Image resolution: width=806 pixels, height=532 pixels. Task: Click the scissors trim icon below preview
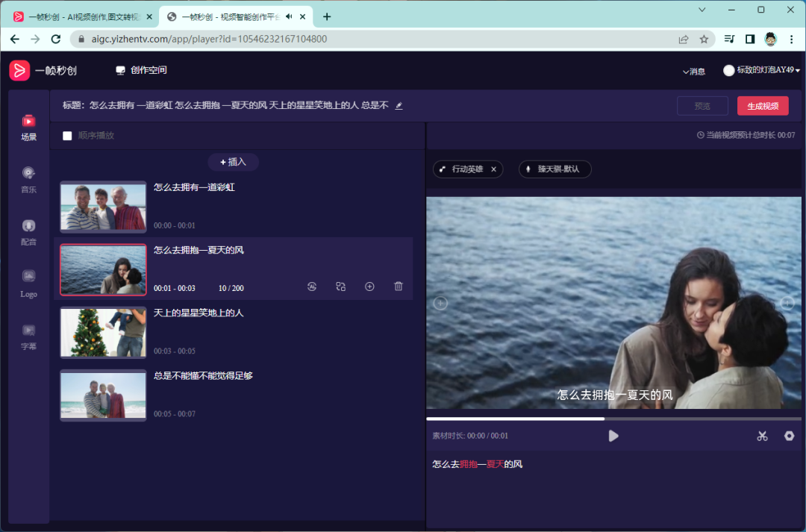tap(762, 436)
